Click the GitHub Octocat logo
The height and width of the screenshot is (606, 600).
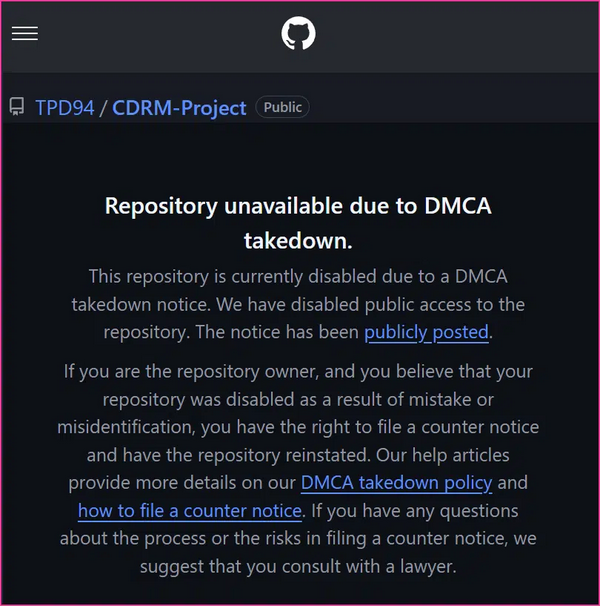click(x=298, y=34)
